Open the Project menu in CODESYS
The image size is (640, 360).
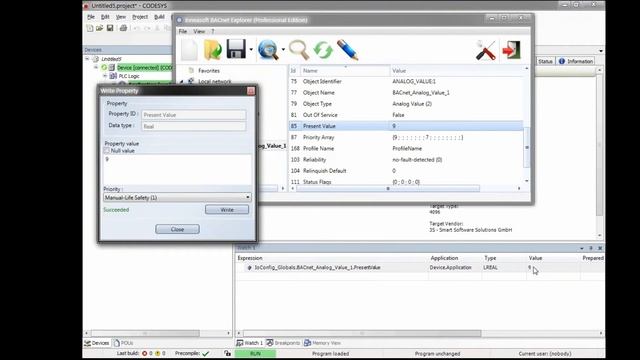click(140, 17)
